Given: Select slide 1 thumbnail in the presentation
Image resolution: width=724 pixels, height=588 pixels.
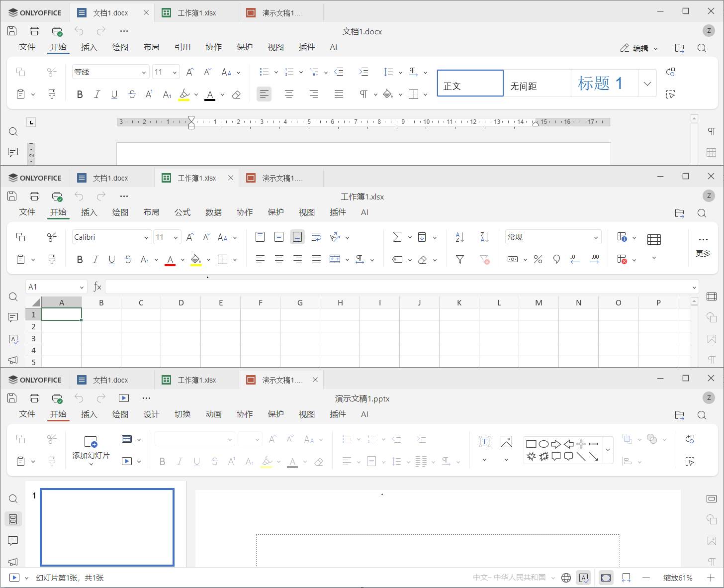Looking at the screenshot, I should (x=107, y=527).
